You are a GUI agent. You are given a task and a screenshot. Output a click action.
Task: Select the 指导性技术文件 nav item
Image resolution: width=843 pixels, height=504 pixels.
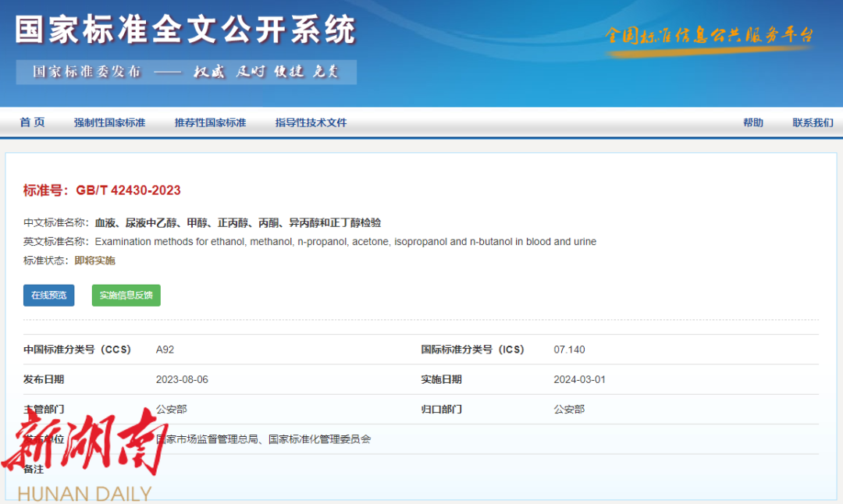[311, 122]
